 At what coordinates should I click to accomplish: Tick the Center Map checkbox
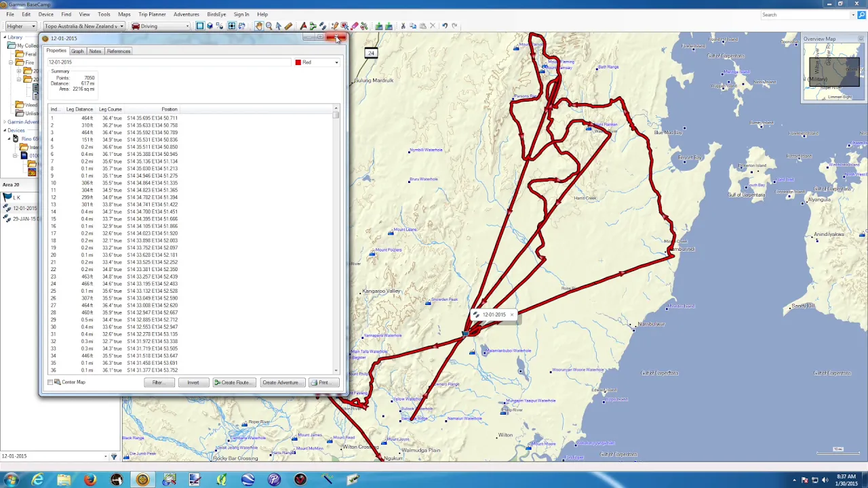(x=50, y=382)
